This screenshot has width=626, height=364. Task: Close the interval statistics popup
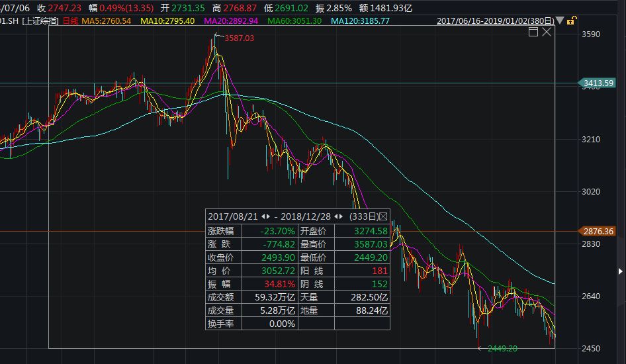point(382,216)
